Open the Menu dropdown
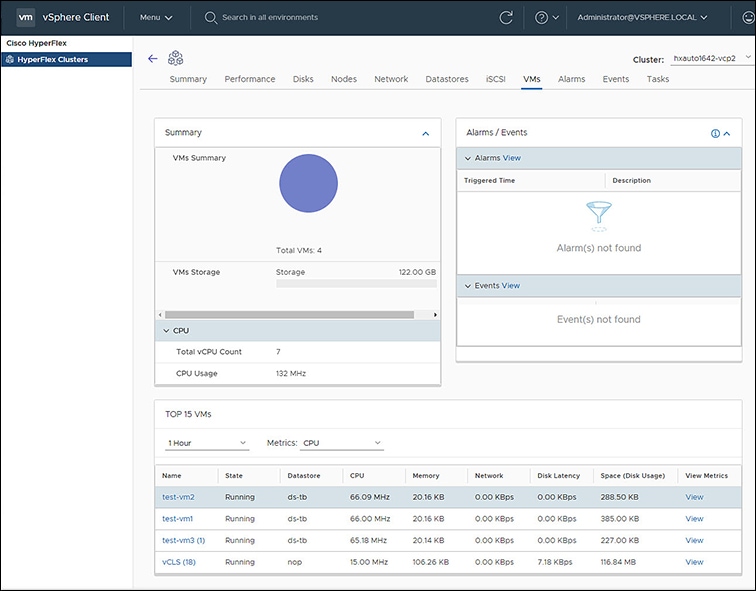This screenshot has height=591, width=756. 156,17
